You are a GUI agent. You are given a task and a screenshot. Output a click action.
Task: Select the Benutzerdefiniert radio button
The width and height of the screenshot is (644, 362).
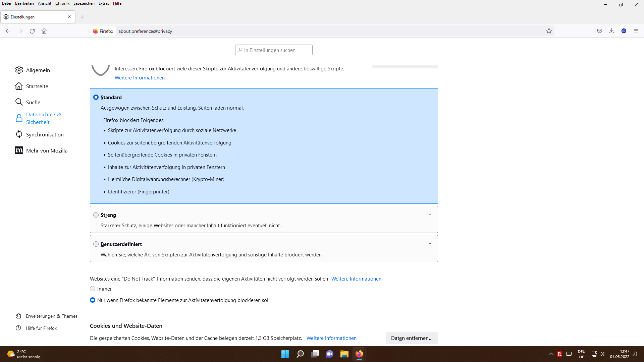pyautogui.click(x=96, y=244)
